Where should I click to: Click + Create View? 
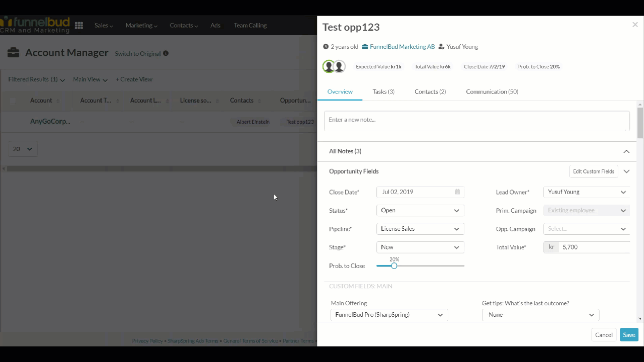(x=134, y=79)
